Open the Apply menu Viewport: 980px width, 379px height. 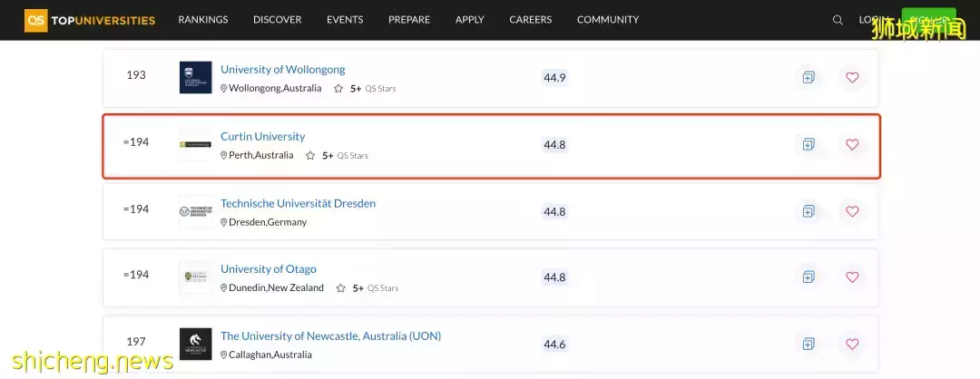coord(470,20)
